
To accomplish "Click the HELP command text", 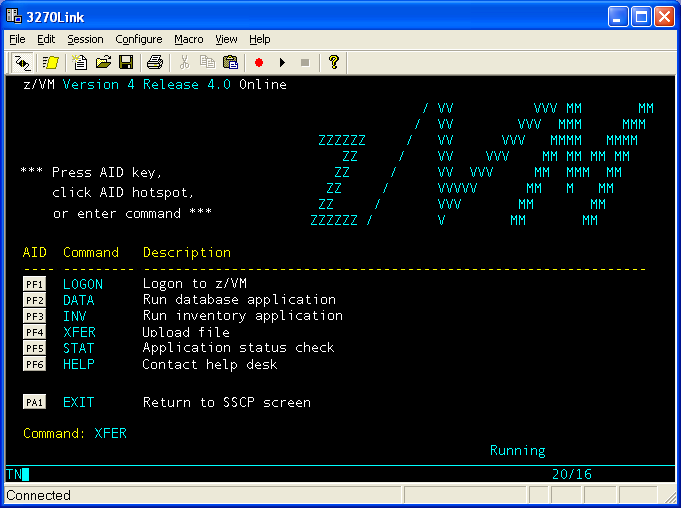I will point(79,364).
